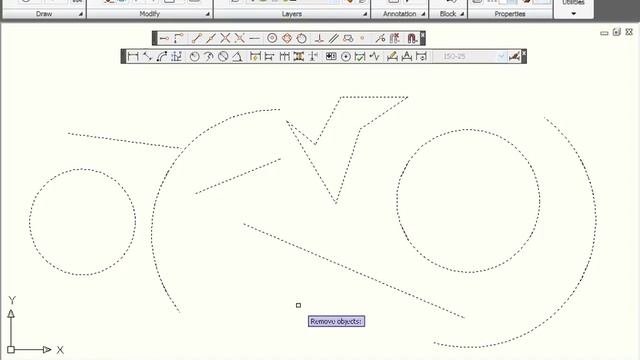
Task: Activate the Endpoint object snap
Action: point(197,38)
